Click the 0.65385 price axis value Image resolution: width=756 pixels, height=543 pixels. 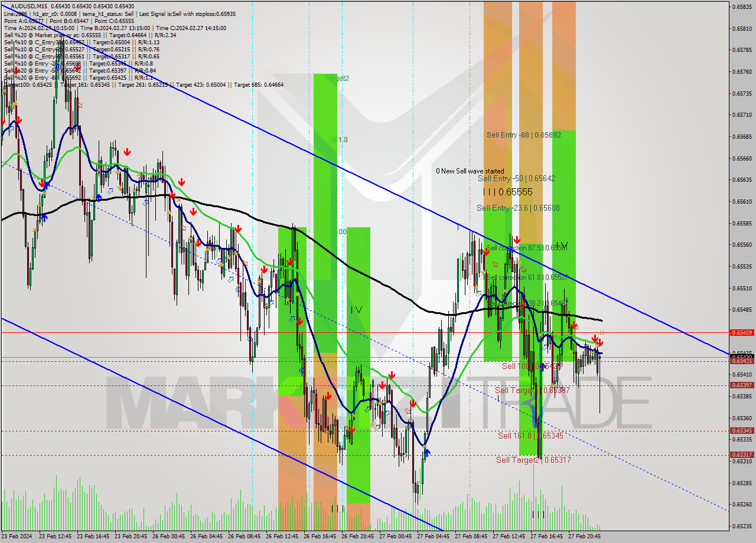point(742,396)
